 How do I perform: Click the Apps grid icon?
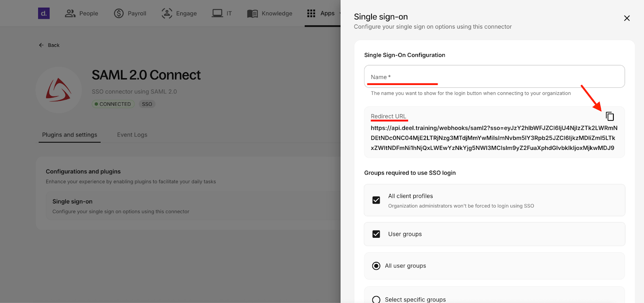pyautogui.click(x=311, y=13)
